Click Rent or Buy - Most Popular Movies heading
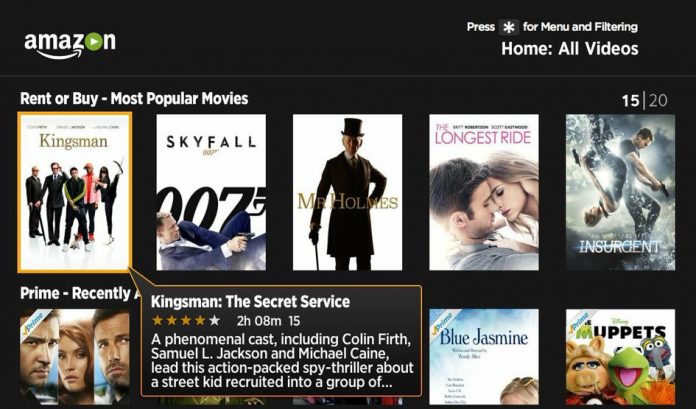696x409 pixels. [x=134, y=98]
